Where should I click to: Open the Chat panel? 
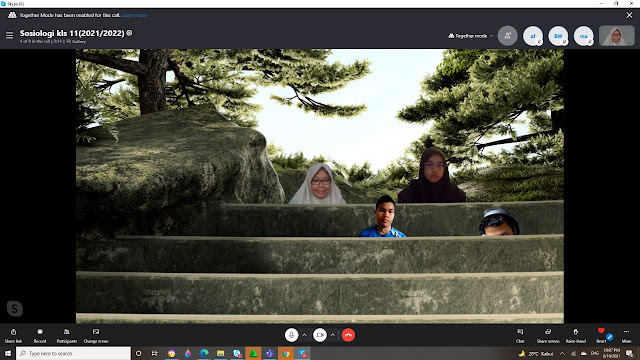coord(520,336)
